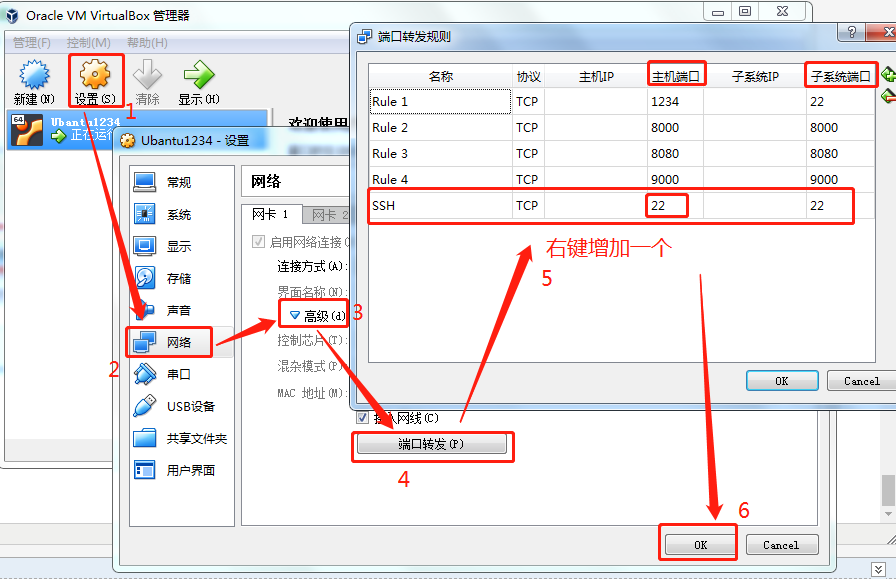The image size is (896, 579).
Task: Switch to the 网卡 2 tab
Action: pyautogui.click(x=326, y=215)
